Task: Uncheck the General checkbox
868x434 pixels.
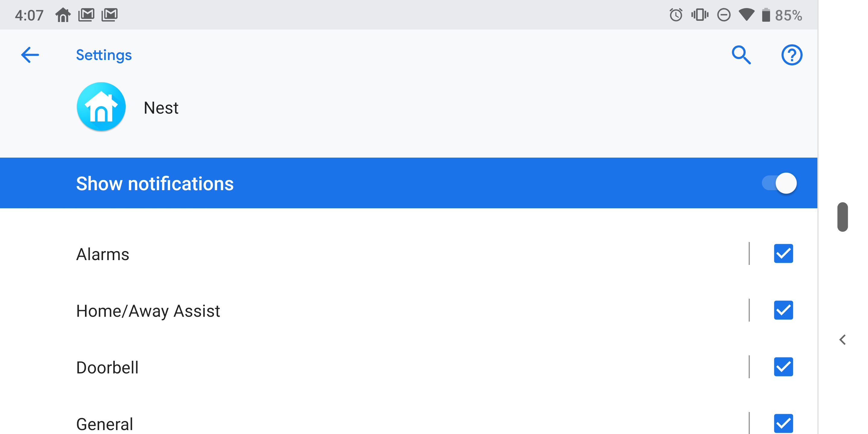Action: [x=783, y=423]
